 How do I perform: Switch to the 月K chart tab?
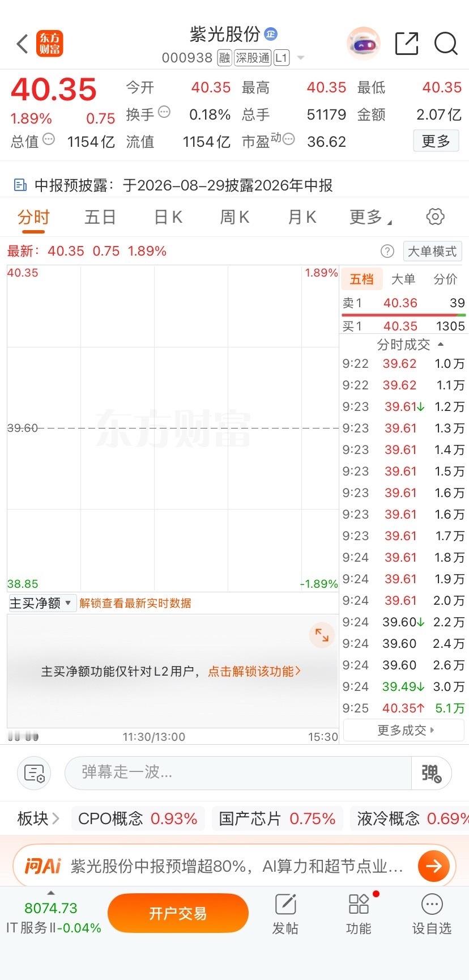[x=302, y=217]
